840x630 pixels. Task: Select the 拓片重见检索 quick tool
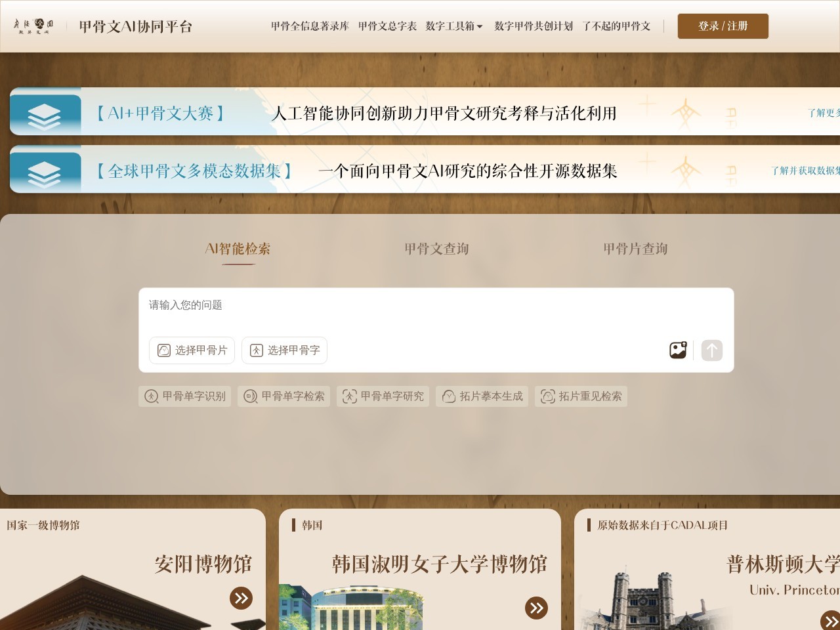tap(581, 396)
